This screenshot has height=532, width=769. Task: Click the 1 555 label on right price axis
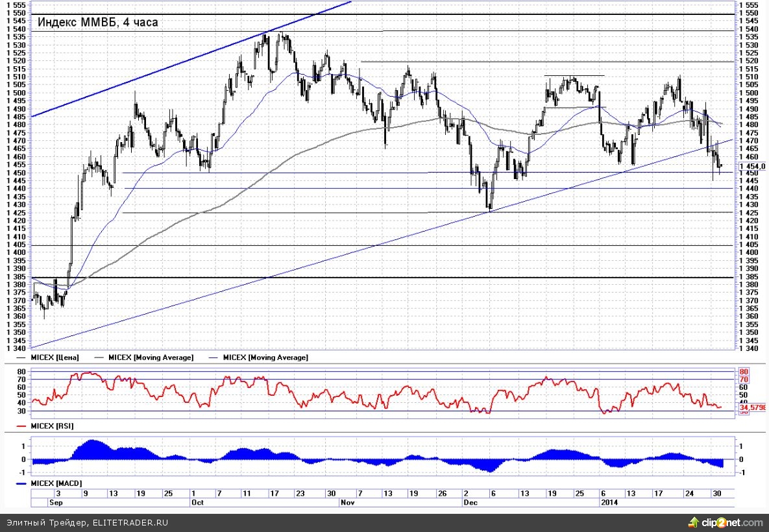tap(751, 5)
